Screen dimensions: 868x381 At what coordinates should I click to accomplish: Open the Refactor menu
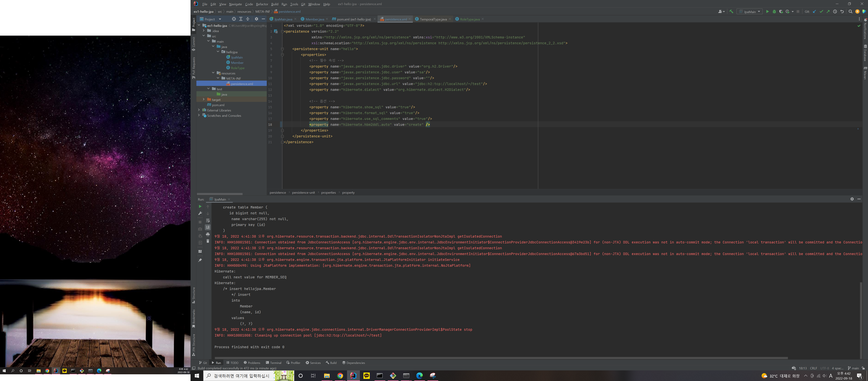[x=262, y=4]
